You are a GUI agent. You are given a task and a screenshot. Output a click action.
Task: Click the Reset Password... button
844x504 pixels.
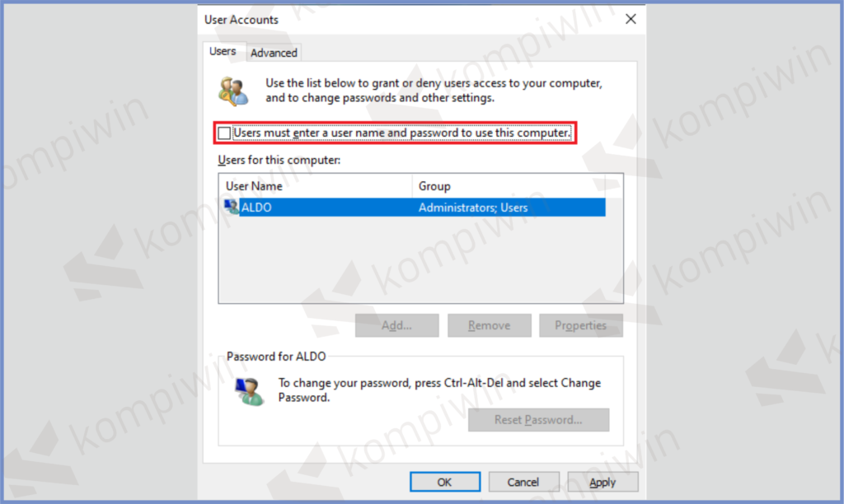pos(538,419)
